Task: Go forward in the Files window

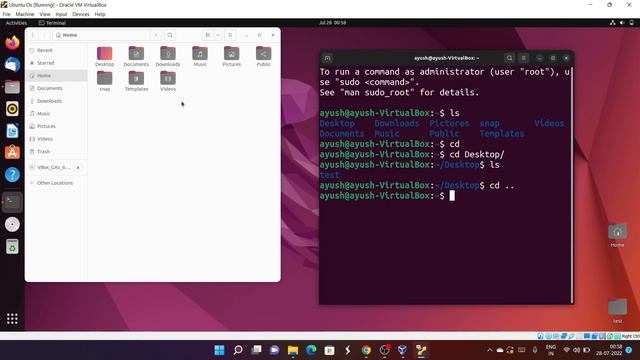Action: [x=44, y=35]
